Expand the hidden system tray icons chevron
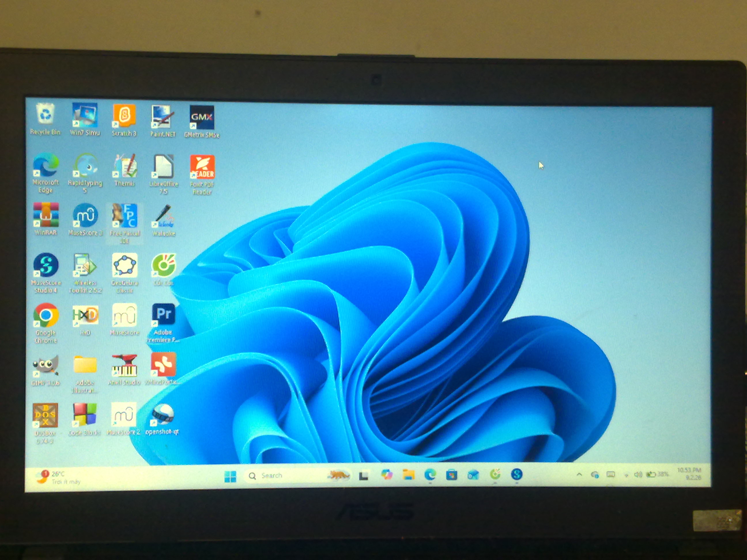This screenshot has width=747, height=560. point(579,474)
